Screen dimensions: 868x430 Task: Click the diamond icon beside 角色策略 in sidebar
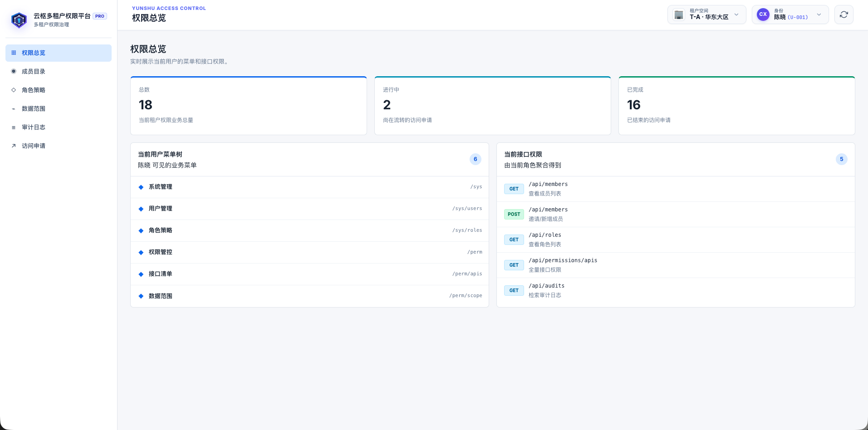click(14, 90)
